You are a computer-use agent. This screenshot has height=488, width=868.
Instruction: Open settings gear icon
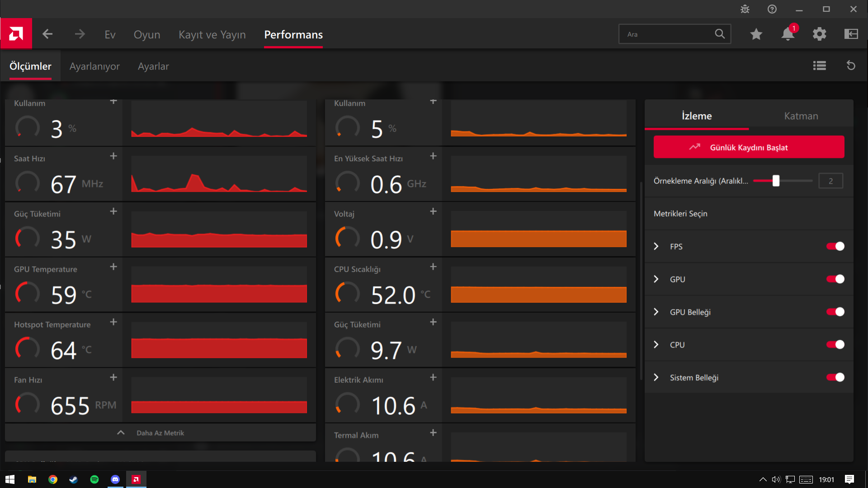point(820,34)
